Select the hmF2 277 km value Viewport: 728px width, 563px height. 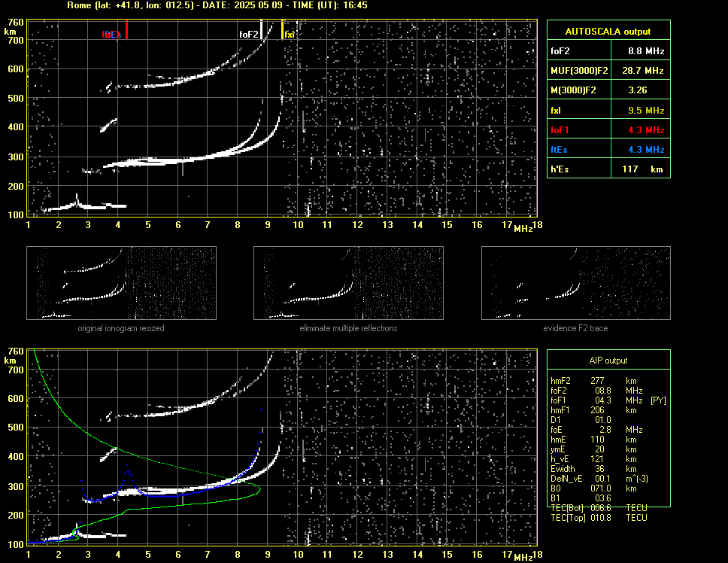[x=598, y=381]
